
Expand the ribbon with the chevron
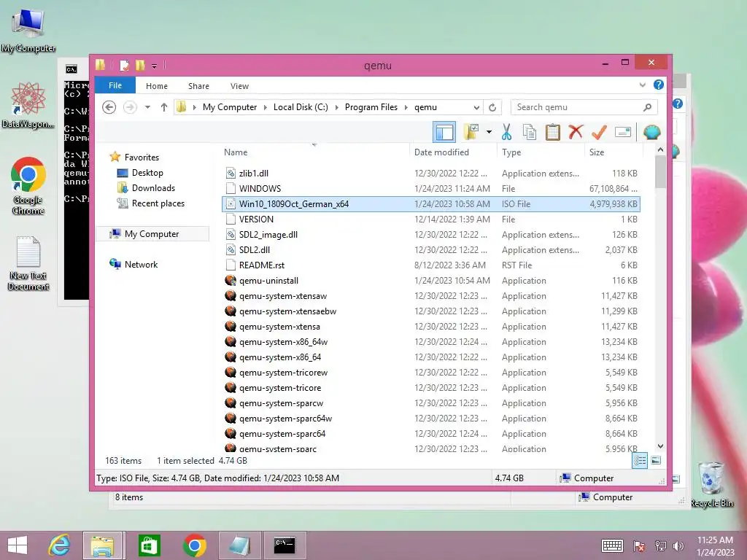642,85
